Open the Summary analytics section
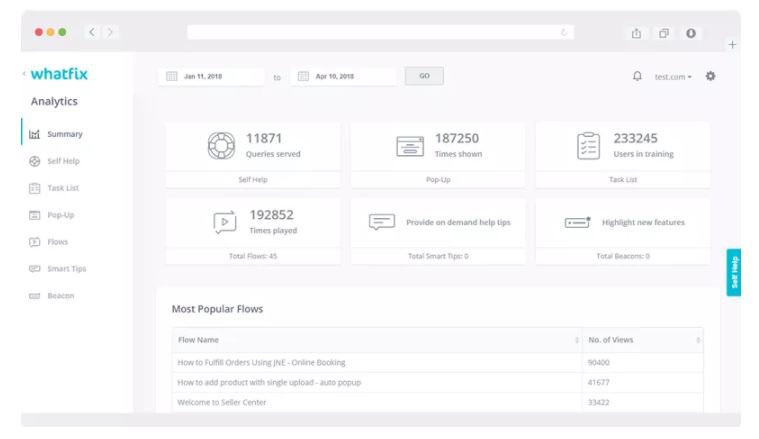 tap(65, 134)
